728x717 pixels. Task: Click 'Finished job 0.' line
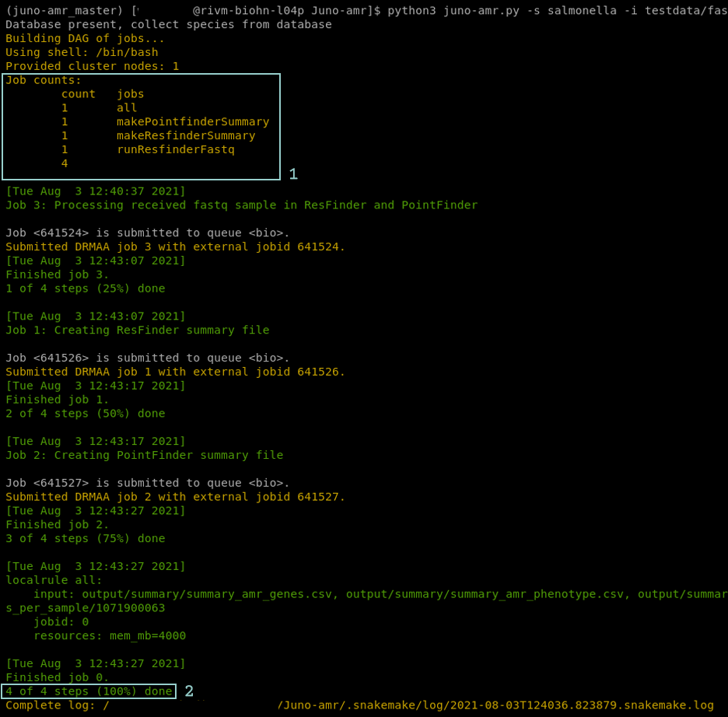click(x=57, y=677)
